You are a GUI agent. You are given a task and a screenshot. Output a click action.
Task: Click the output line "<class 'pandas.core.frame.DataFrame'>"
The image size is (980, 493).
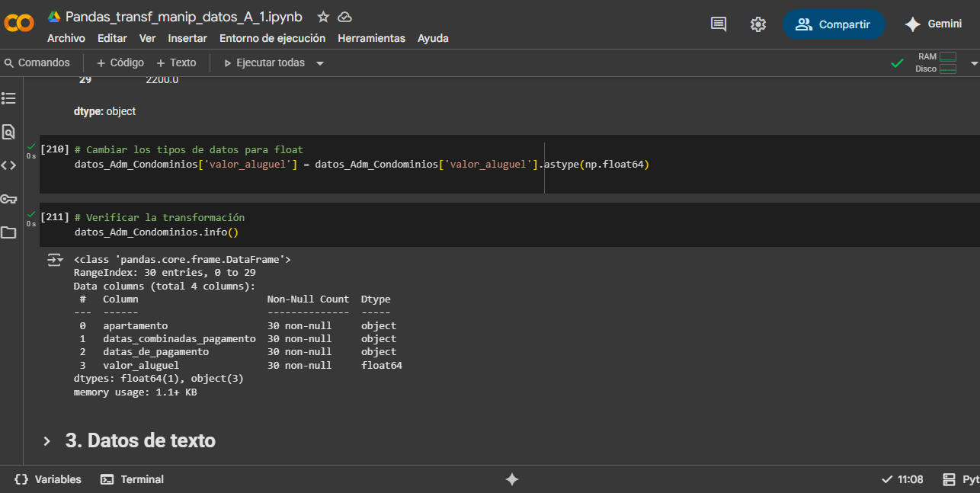[182, 259]
